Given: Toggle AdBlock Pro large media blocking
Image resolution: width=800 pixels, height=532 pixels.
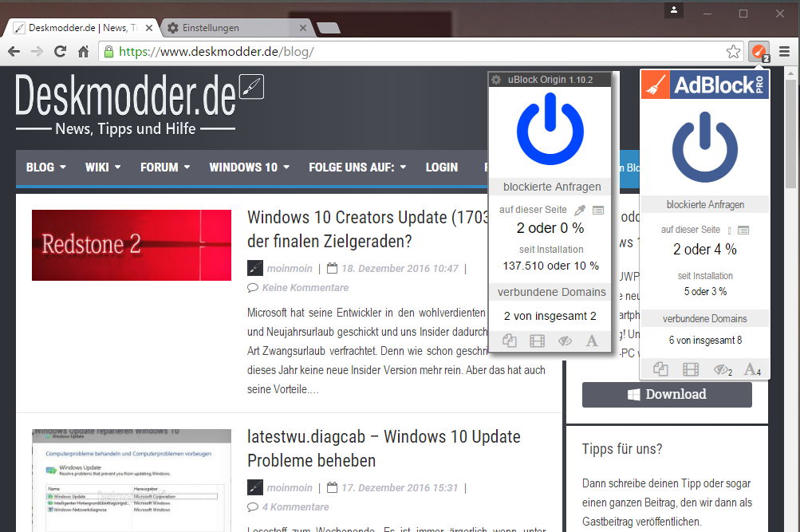Looking at the screenshot, I should coord(691,368).
